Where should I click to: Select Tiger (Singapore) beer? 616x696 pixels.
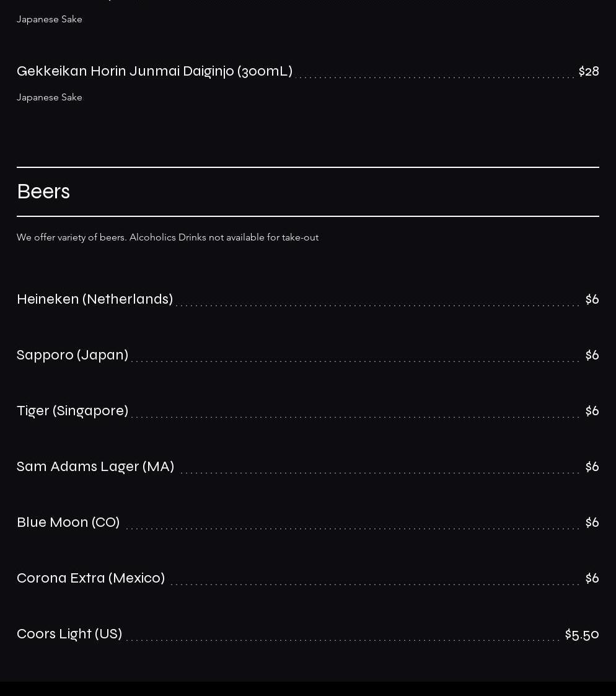point(73,411)
